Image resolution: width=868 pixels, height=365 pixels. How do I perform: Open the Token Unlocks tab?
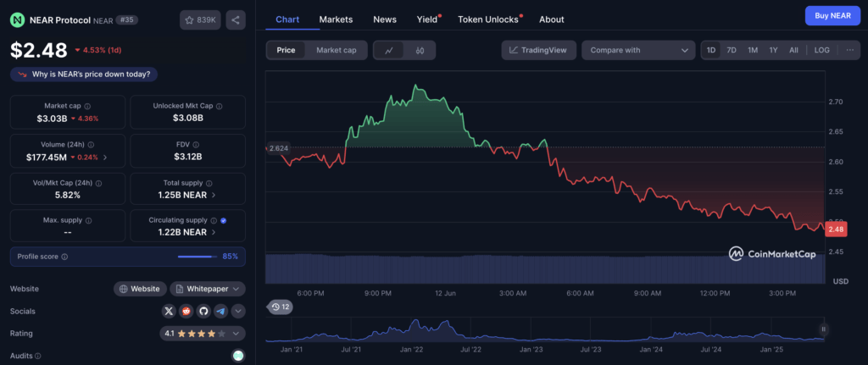click(x=488, y=19)
